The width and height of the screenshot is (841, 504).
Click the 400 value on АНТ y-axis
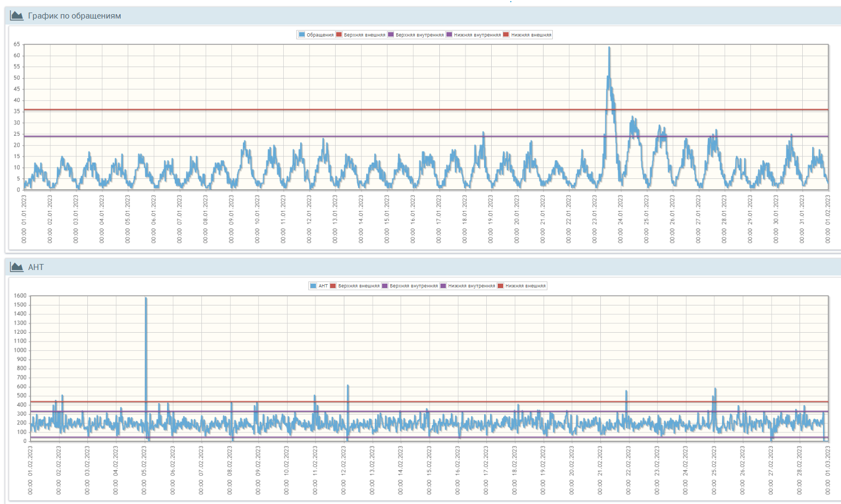point(22,405)
